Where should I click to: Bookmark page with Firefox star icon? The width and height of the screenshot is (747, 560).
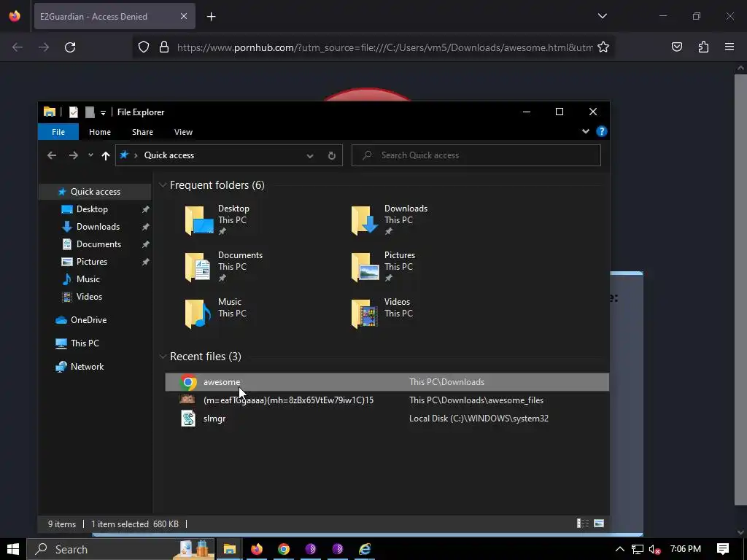pos(603,47)
